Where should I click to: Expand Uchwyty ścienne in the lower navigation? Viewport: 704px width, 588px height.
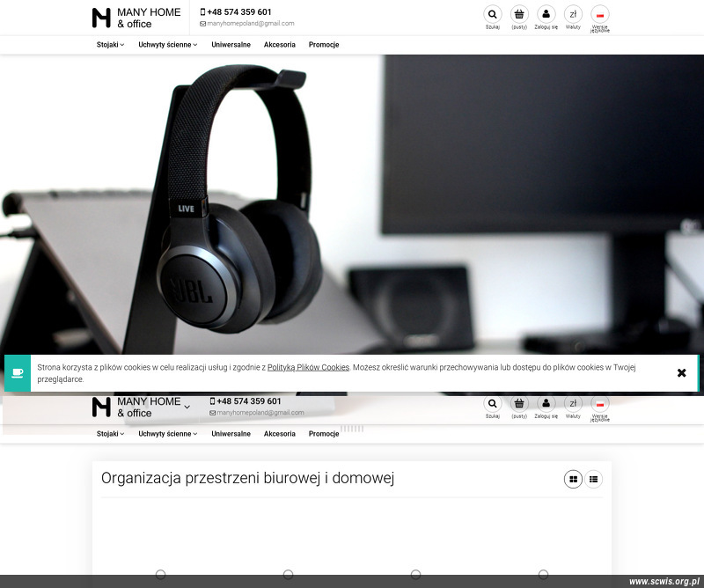(x=168, y=434)
